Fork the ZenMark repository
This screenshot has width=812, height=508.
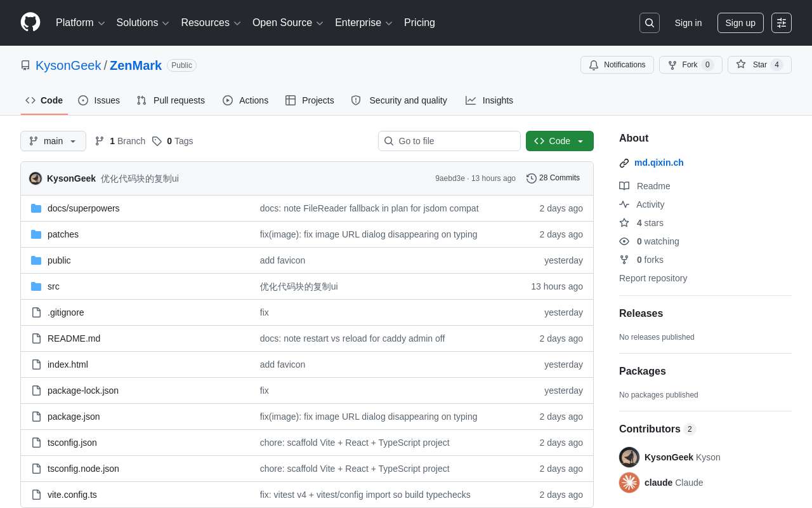(x=691, y=65)
